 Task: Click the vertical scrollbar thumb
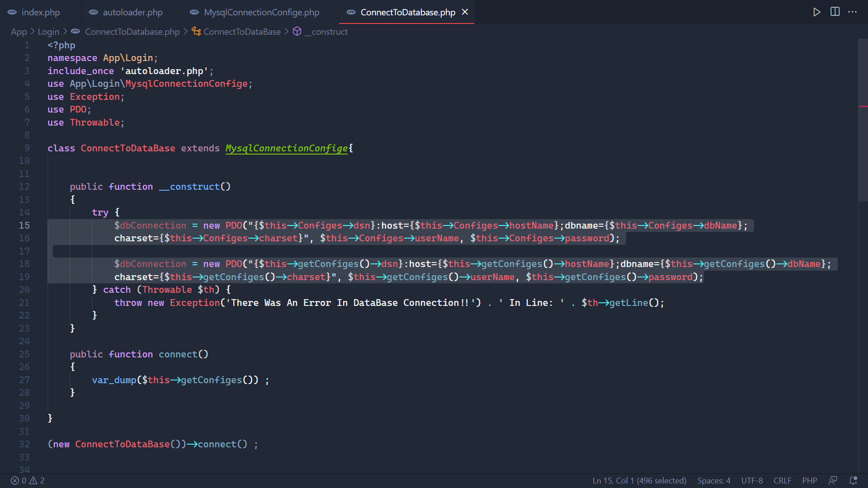pyautogui.click(x=863, y=120)
